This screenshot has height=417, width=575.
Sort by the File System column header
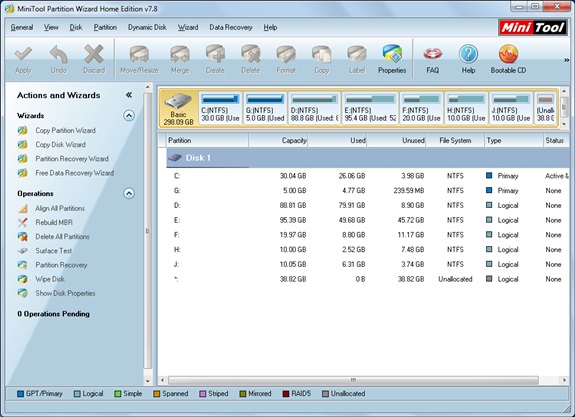[x=455, y=140]
